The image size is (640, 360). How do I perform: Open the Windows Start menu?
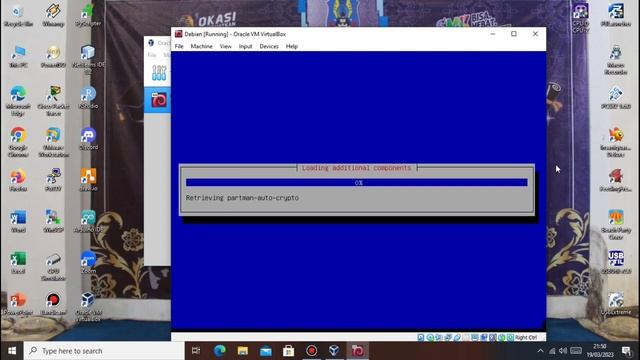pos(12,351)
